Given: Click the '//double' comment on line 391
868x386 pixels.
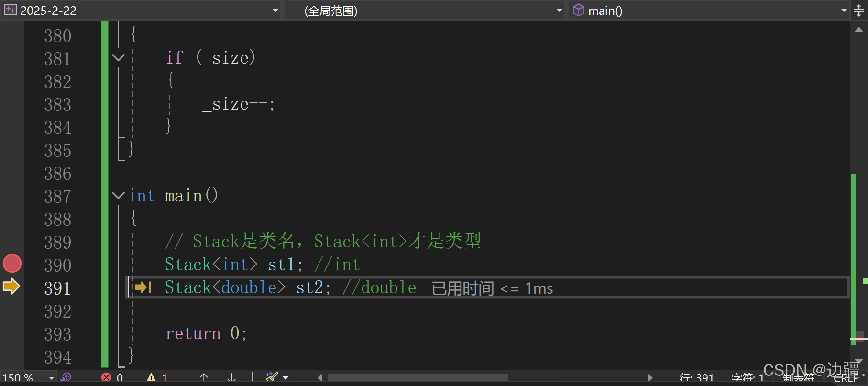Looking at the screenshot, I should pos(379,287).
